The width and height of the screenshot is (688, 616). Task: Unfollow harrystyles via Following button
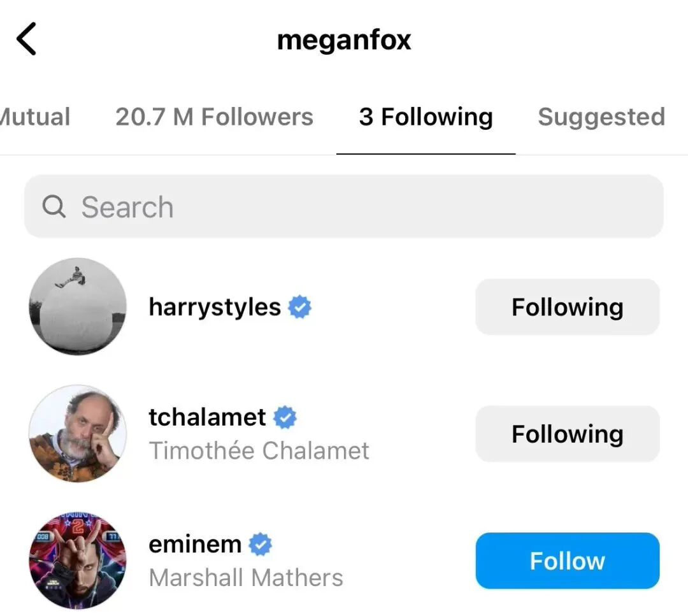pyautogui.click(x=567, y=307)
